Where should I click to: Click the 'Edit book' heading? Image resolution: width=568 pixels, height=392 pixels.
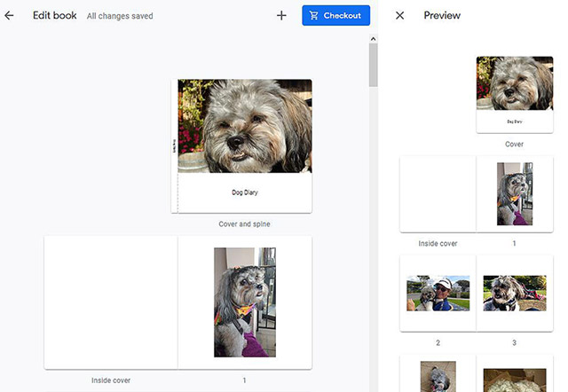pos(55,16)
